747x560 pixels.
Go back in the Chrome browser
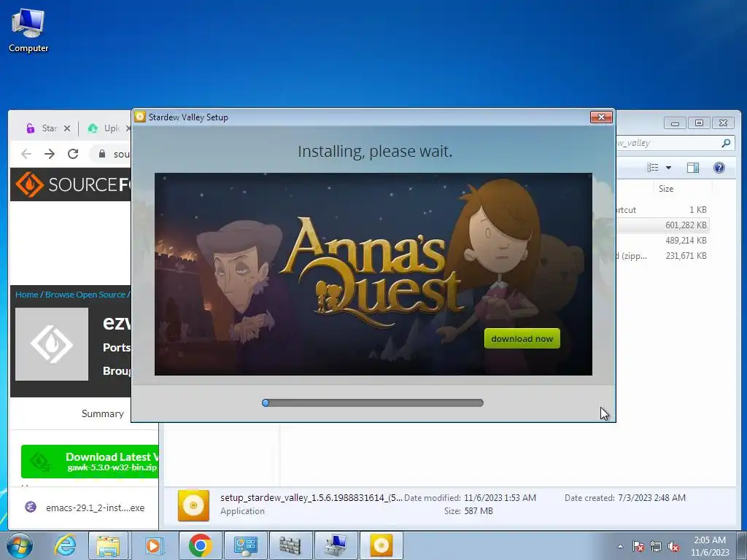click(x=26, y=154)
